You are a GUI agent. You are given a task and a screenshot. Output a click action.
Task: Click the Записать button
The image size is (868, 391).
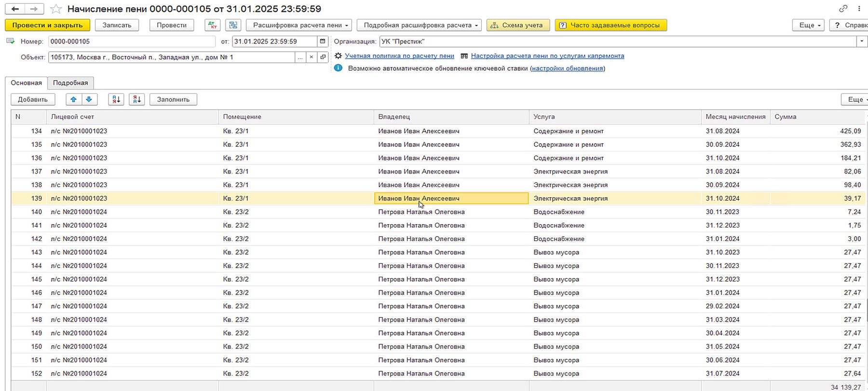[117, 25]
